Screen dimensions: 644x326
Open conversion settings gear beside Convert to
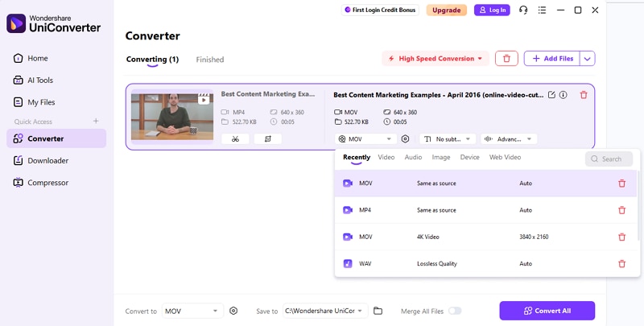233,311
